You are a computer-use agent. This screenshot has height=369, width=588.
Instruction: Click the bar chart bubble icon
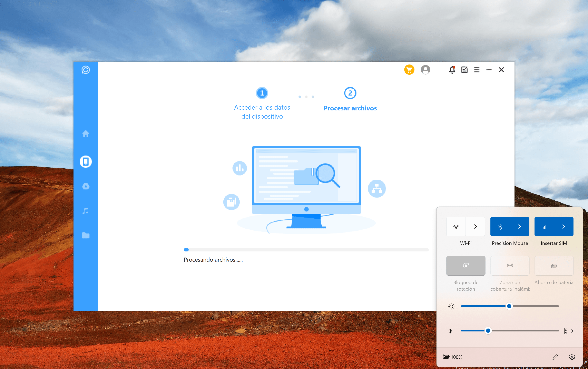coord(239,168)
